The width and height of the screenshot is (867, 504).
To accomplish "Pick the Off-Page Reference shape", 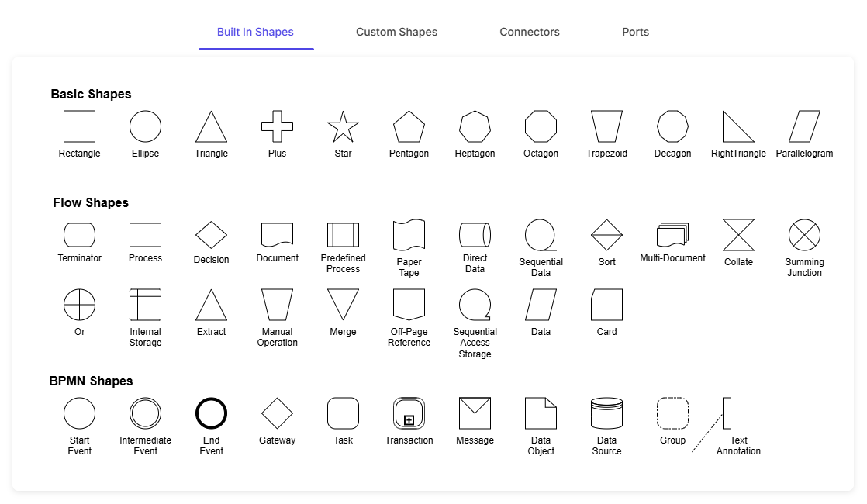I will [x=409, y=305].
